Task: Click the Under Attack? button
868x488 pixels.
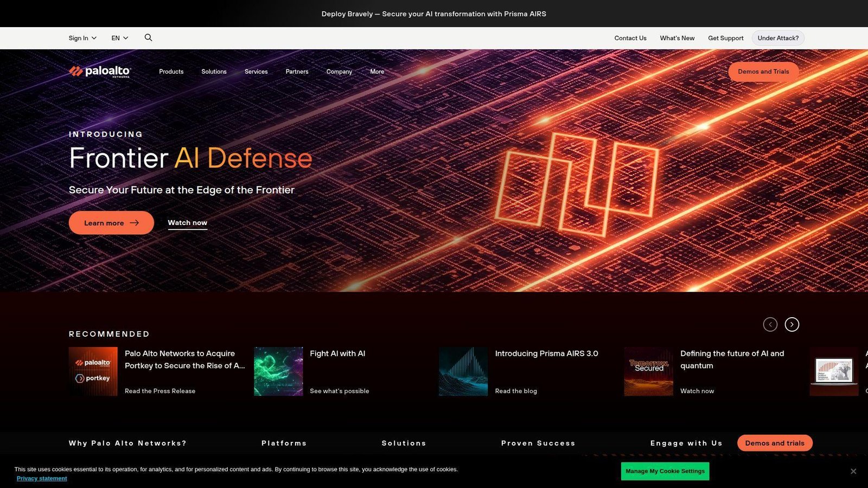Action: point(778,38)
